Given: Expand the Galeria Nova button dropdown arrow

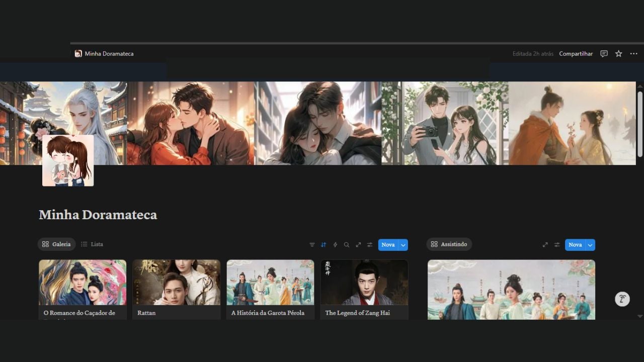Looking at the screenshot, I should tap(403, 245).
